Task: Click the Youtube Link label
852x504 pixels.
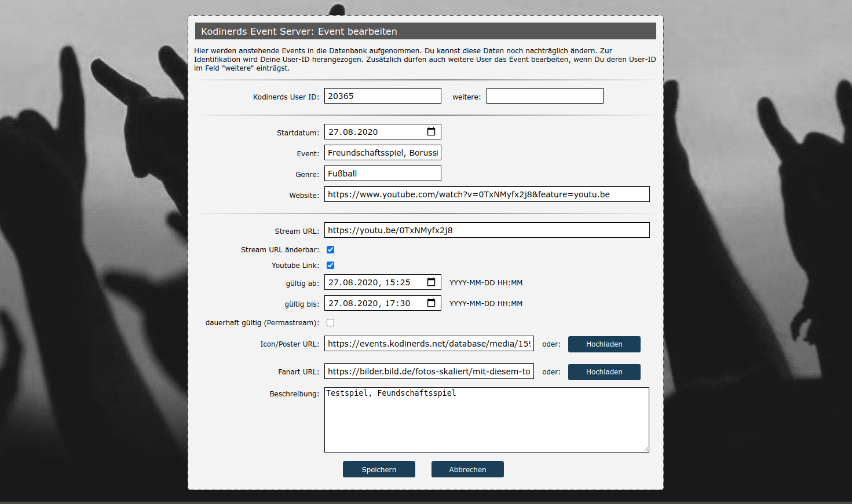Action: pyautogui.click(x=295, y=266)
